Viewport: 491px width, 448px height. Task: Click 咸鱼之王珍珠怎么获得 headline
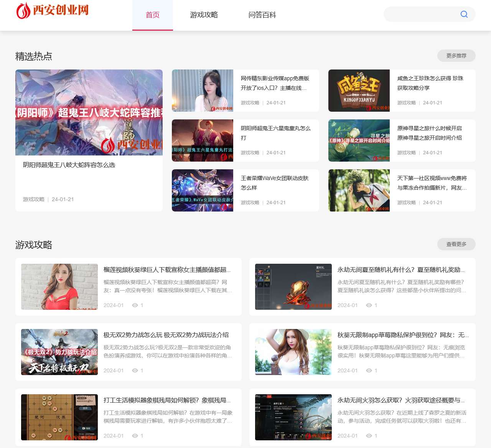[430, 83]
